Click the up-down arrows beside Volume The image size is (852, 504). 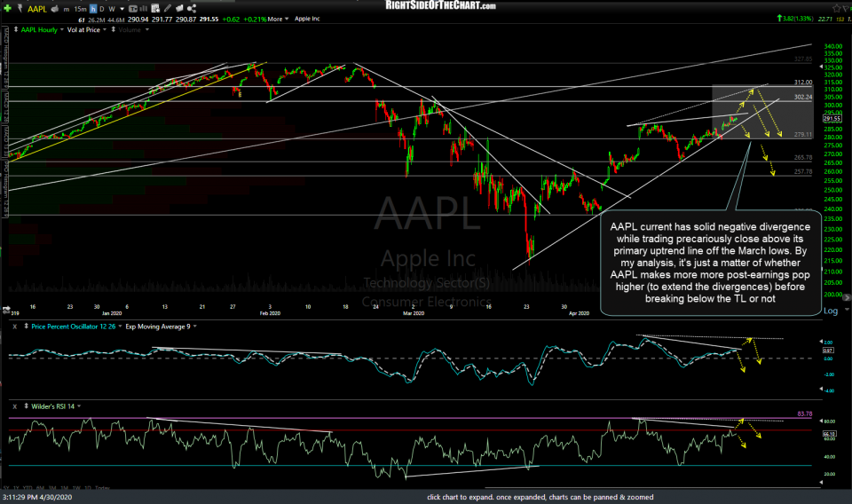(x=113, y=29)
